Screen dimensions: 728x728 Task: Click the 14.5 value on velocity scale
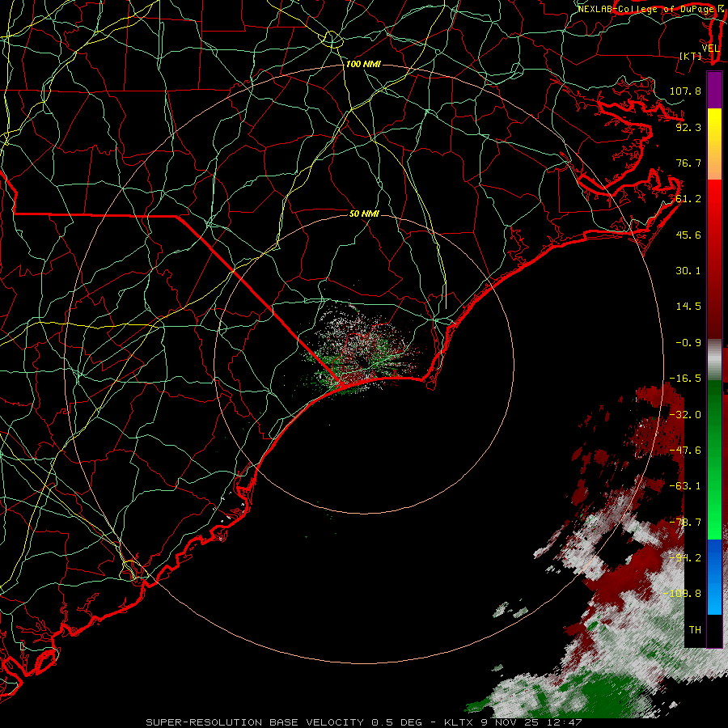tap(688, 307)
